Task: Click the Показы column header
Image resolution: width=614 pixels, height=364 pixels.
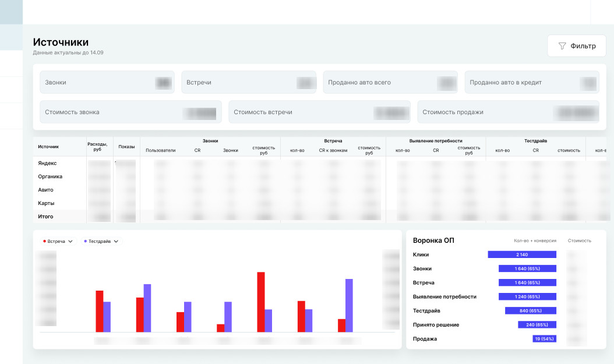Action: [x=126, y=147]
